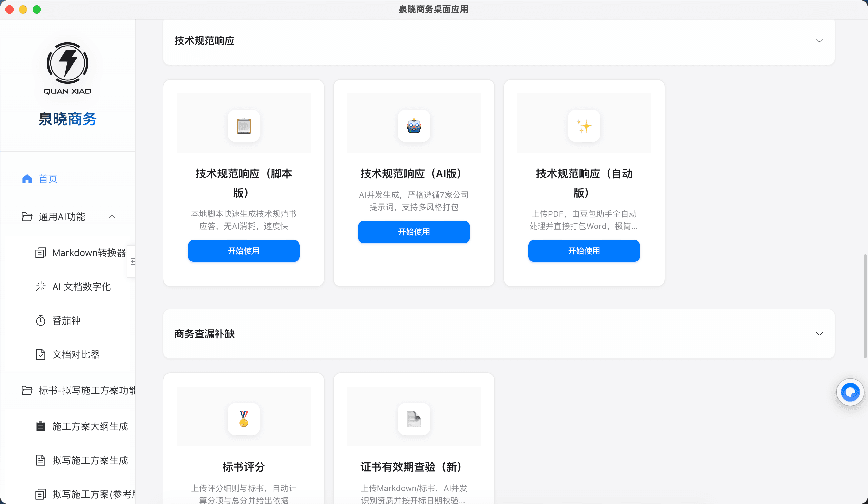Start 技术规范响应（AI版）with 开始使用
Image resolution: width=868 pixels, height=504 pixels.
click(414, 232)
